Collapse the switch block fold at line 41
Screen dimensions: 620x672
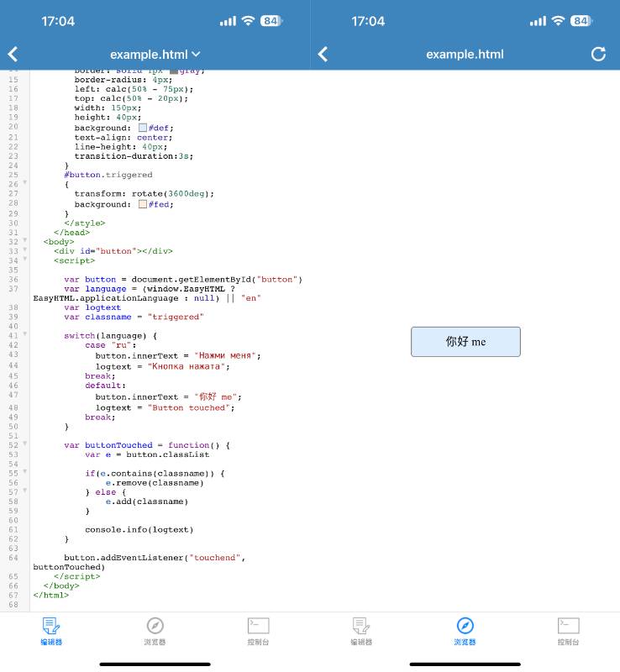point(25,333)
